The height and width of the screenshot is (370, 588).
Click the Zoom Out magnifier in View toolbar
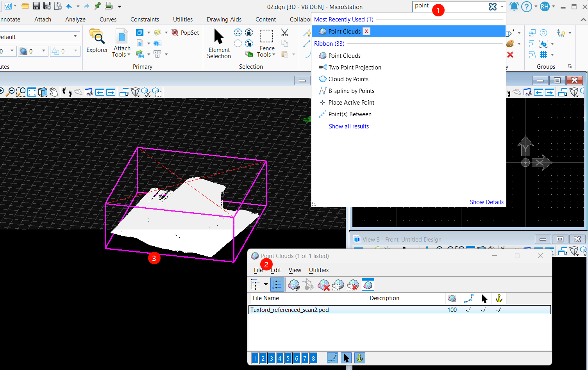tap(11, 92)
